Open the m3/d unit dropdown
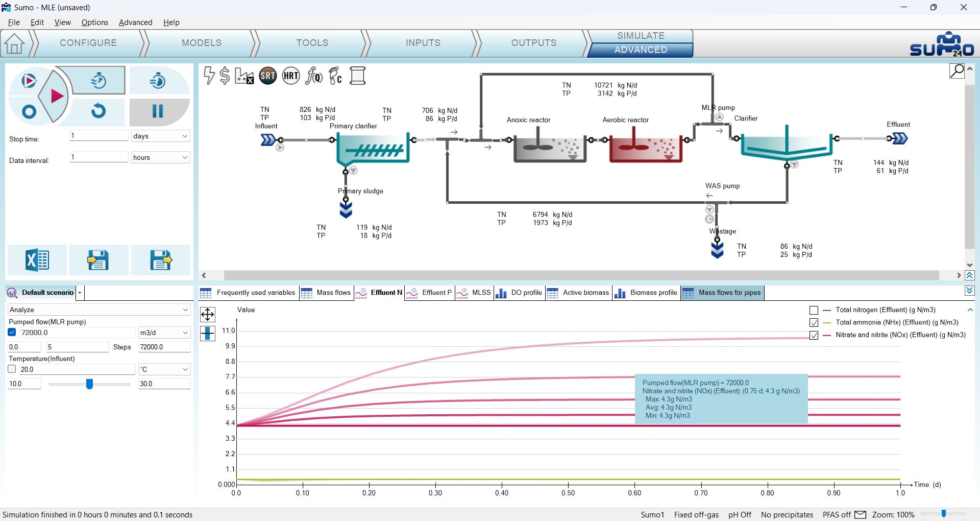Viewport: 980px width, 521px height. (164, 333)
